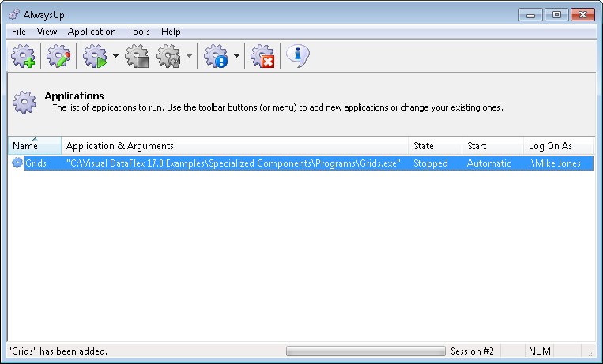This screenshot has width=603, height=364.
Task: Click the window resize grip corner
Action: point(592,352)
